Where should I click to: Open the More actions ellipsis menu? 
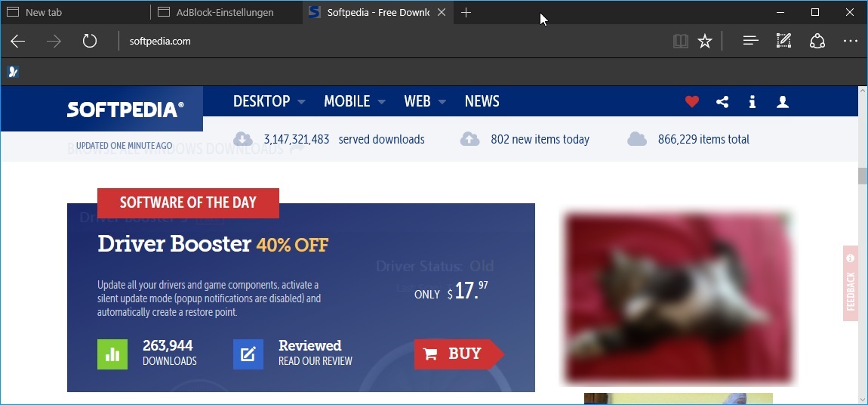[851, 41]
